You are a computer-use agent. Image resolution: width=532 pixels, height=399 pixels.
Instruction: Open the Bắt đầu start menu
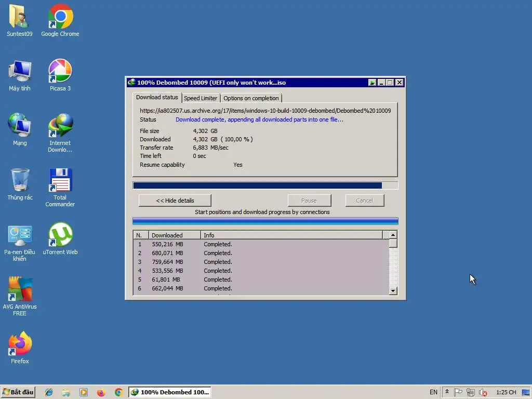pos(18,392)
